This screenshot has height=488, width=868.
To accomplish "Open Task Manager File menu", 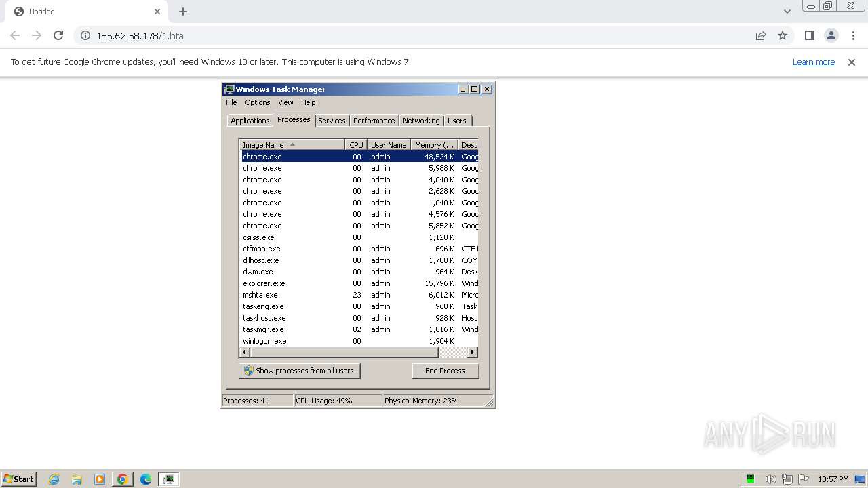I will [x=231, y=102].
